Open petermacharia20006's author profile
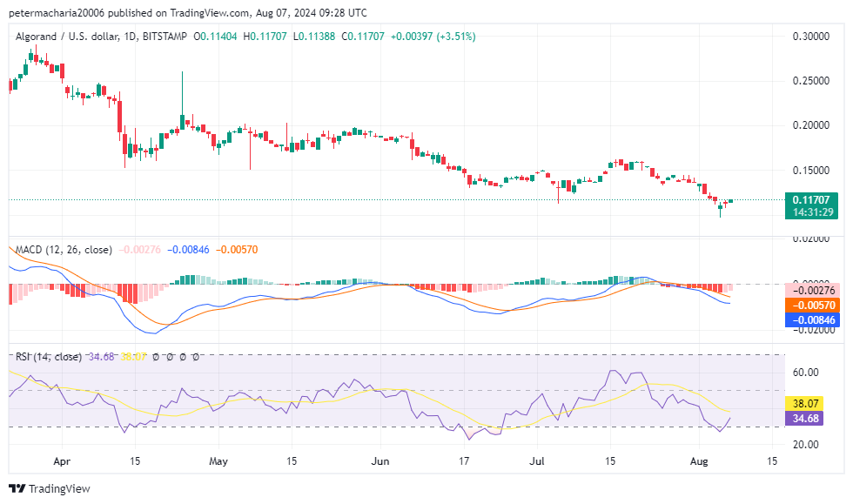This screenshot has width=853, height=504. [55, 13]
